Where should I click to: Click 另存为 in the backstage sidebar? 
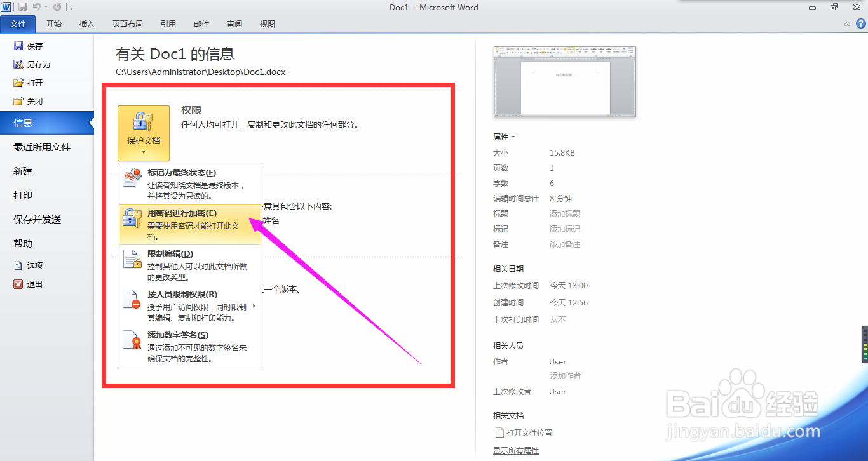(32, 64)
